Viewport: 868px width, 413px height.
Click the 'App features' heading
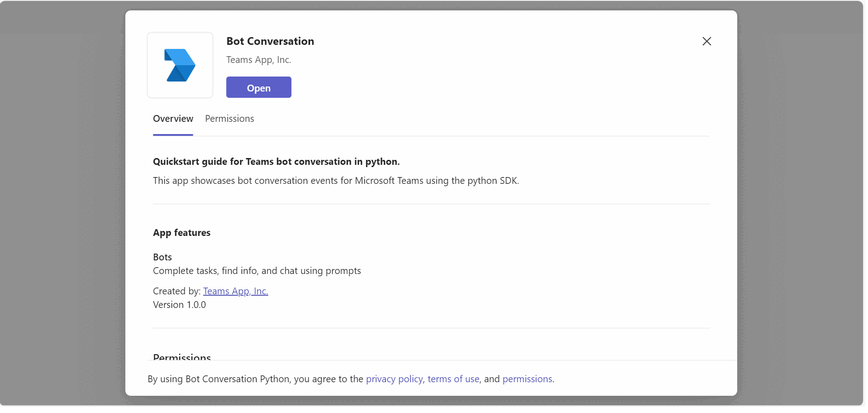(x=182, y=233)
